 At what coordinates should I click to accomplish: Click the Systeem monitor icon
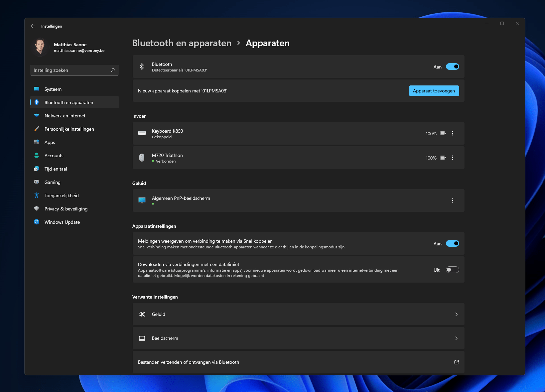coord(37,89)
